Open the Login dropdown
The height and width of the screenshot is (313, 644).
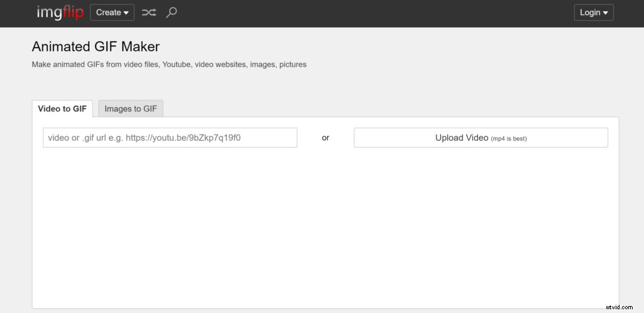(x=593, y=13)
